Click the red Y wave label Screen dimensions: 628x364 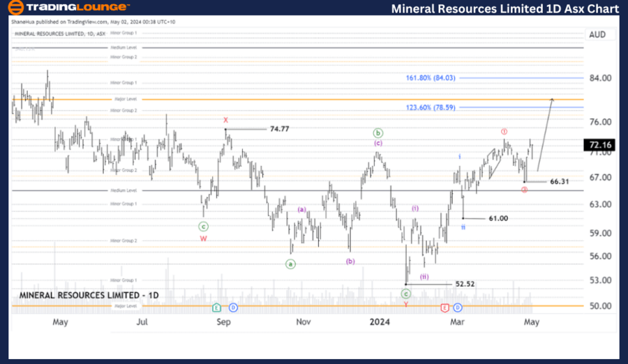tap(405, 304)
